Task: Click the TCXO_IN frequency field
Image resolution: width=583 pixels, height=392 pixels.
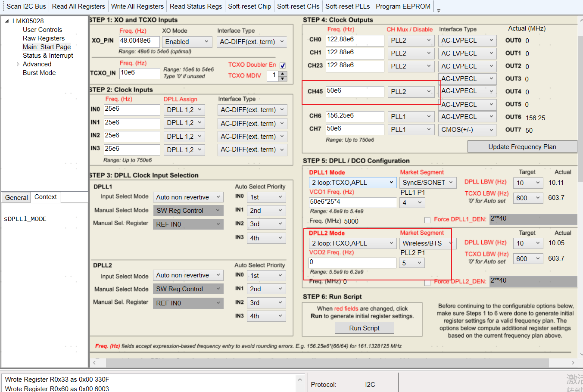Action: pos(140,73)
